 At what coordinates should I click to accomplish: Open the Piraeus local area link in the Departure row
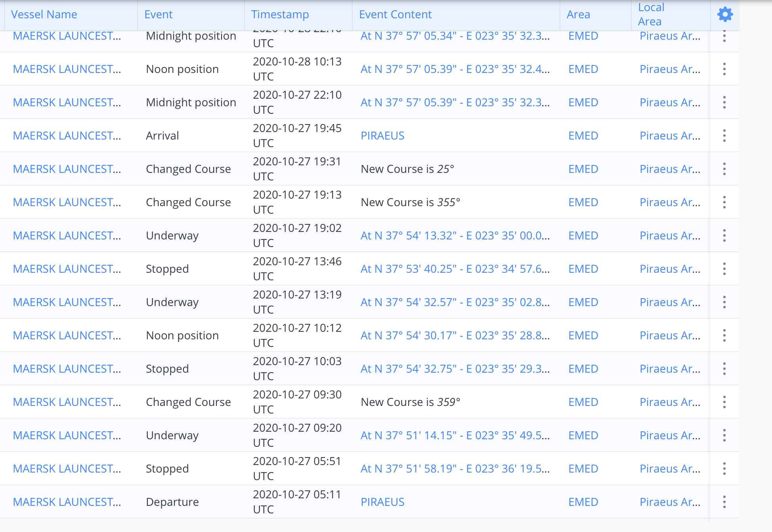point(670,502)
